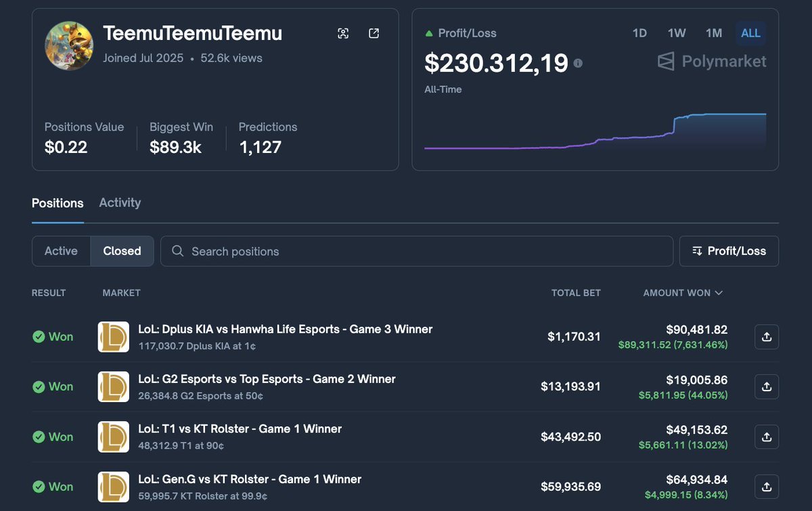The image size is (812, 511).
Task: Share the T1 vs KT Rolster position
Action: (x=767, y=437)
